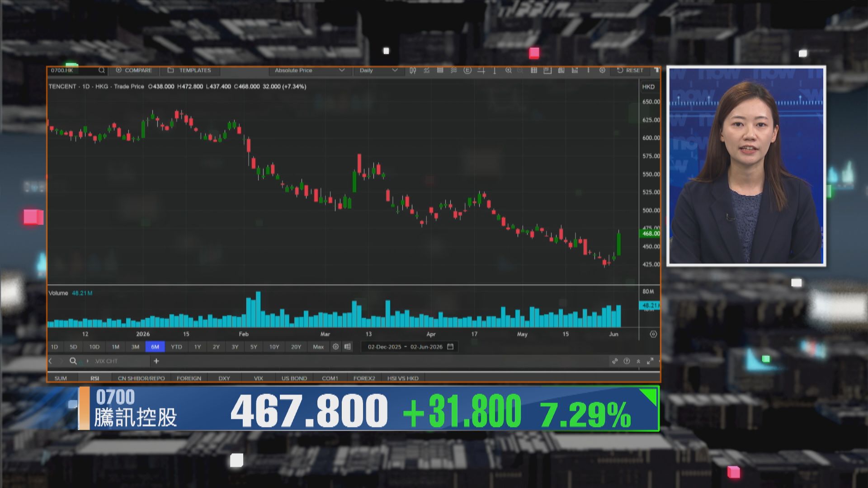Select the 20Y range button

point(296,347)
